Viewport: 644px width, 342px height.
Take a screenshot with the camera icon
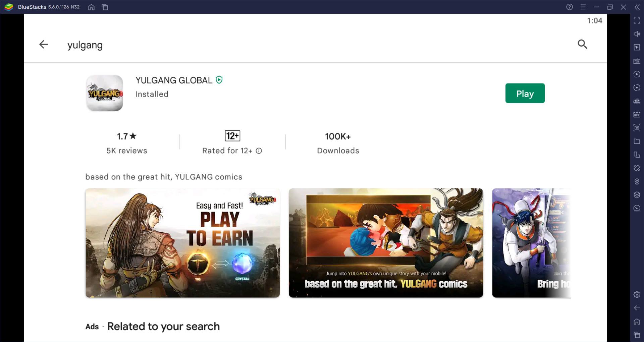pos(637,128)
